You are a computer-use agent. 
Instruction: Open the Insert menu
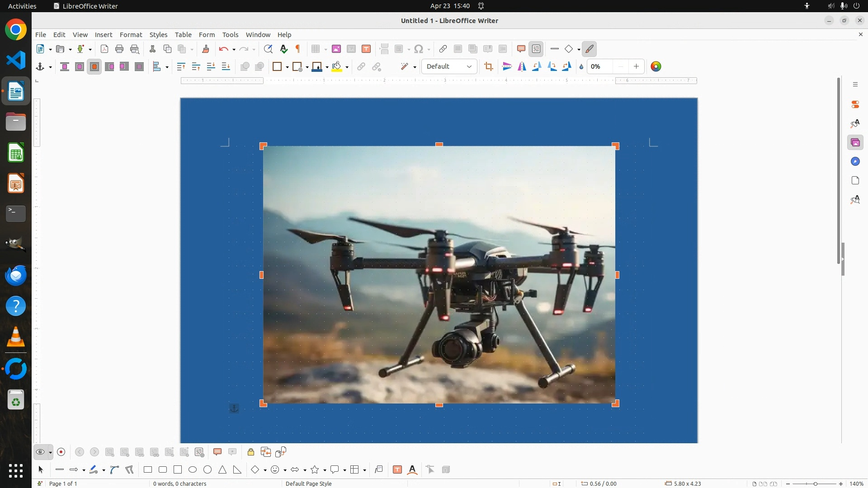[103, 34]
